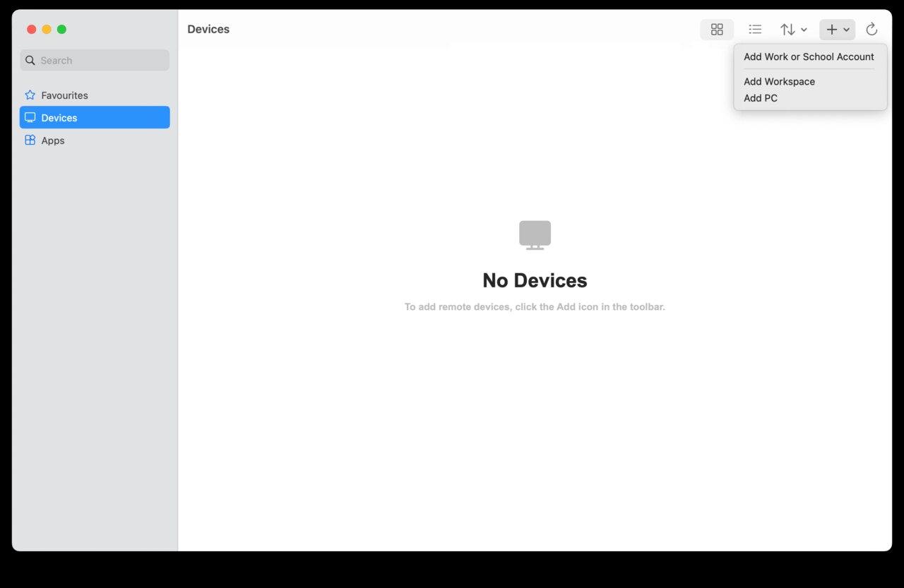Click the search magnifier icon
Screen dimensions: 904x588
click(x=30, y=60)
